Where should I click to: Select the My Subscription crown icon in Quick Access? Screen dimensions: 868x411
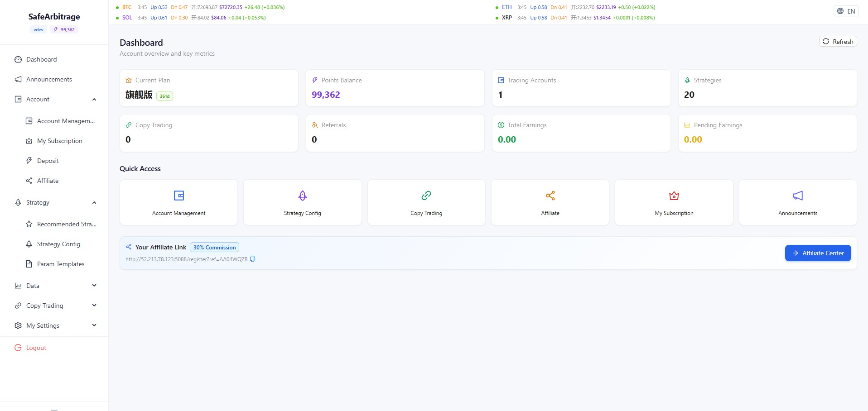click(x=674, y=196)
